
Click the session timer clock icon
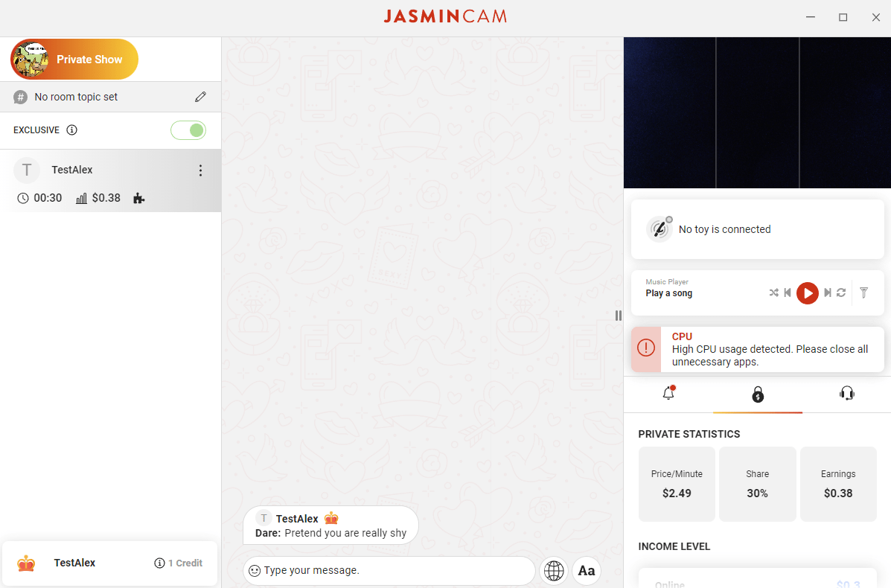(x=23, y=198)
